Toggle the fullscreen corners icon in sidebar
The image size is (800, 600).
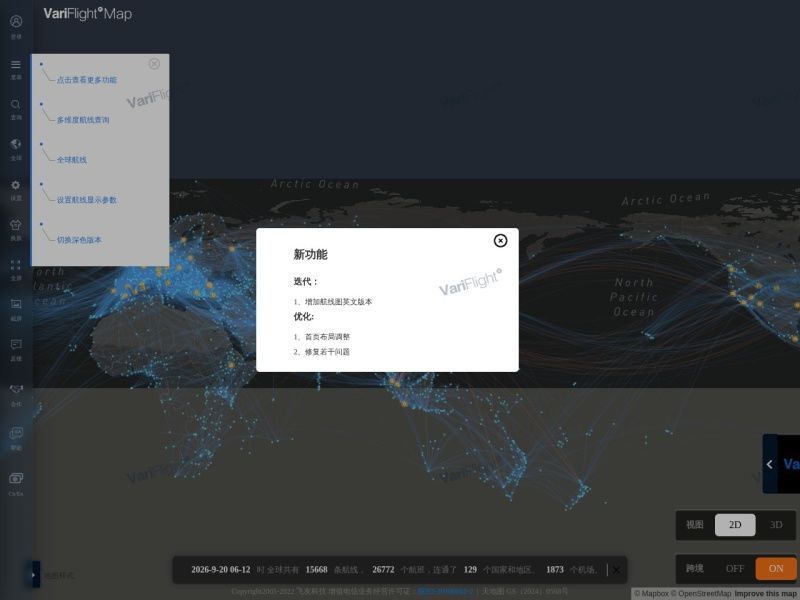[x=16, y=265]
